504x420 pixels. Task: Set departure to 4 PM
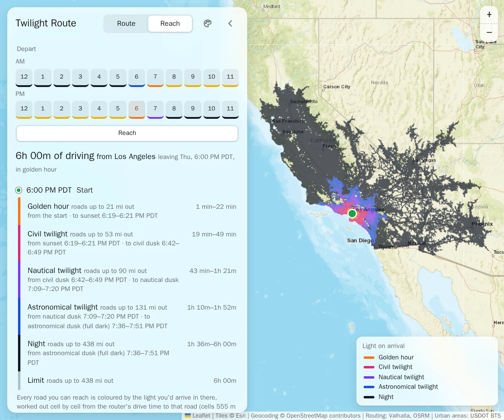(99, 109)
